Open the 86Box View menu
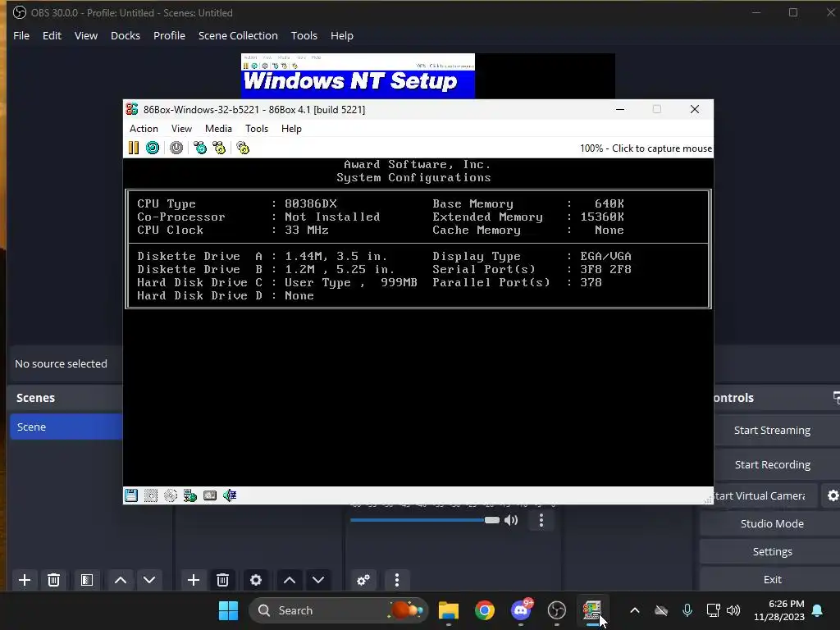Viewport: 840px width, 630px height. 181,129
